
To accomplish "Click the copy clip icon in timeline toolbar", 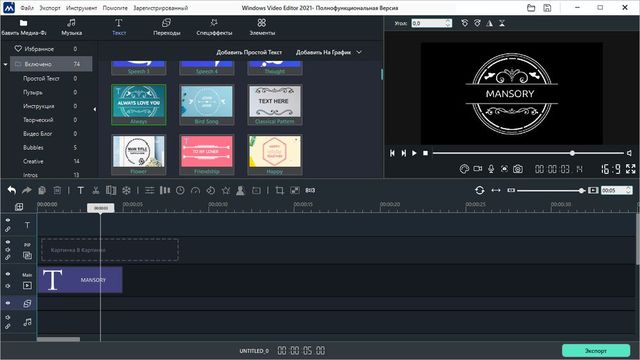I will (42, 190).
